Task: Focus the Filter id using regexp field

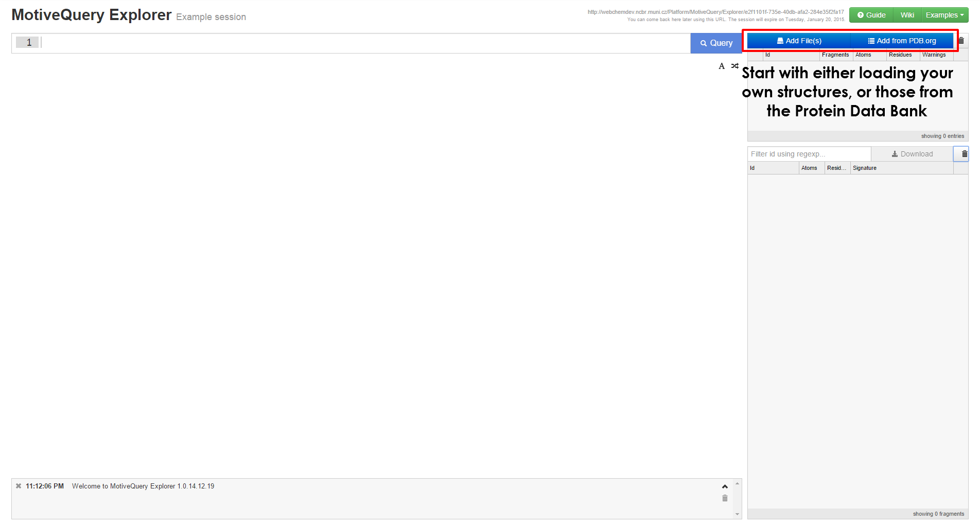Action: 809,154
